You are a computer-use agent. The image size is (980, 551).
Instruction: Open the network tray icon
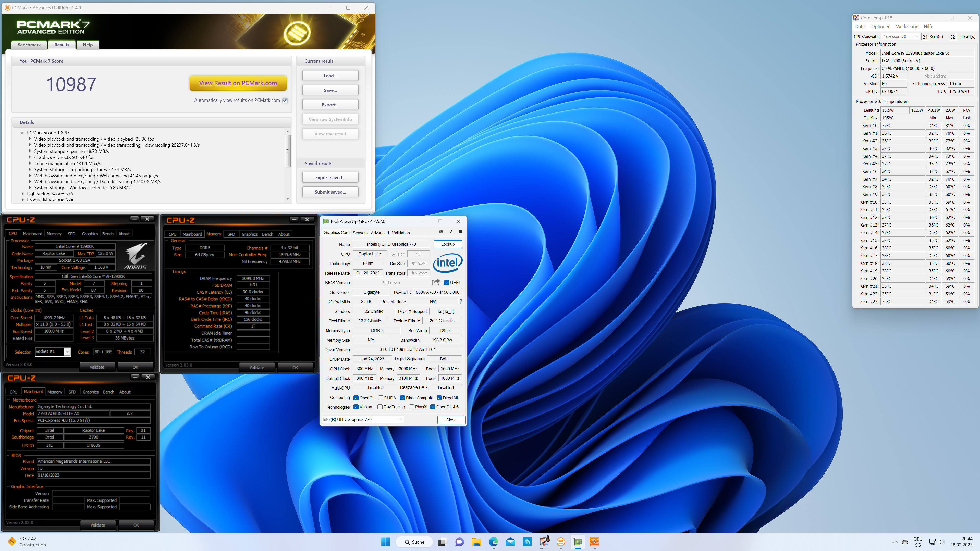[932, 542]
